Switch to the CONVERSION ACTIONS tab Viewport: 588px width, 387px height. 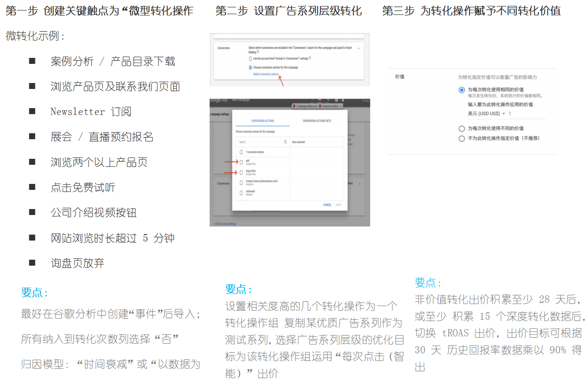(263, 121)
